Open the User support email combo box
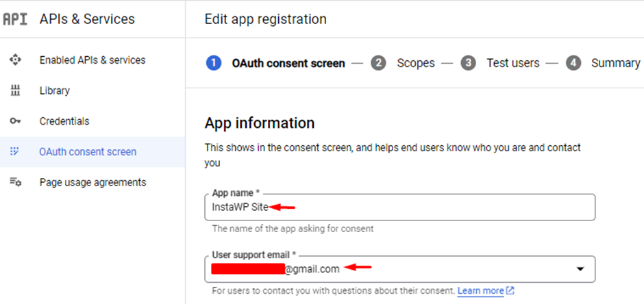Image resolution: width=644 pixels, height=304 pixels. click(x=400, y=269)
